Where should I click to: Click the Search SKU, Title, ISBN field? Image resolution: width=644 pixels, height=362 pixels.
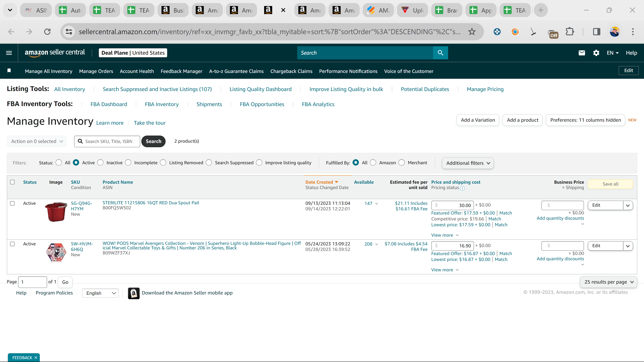click(107, 141)
